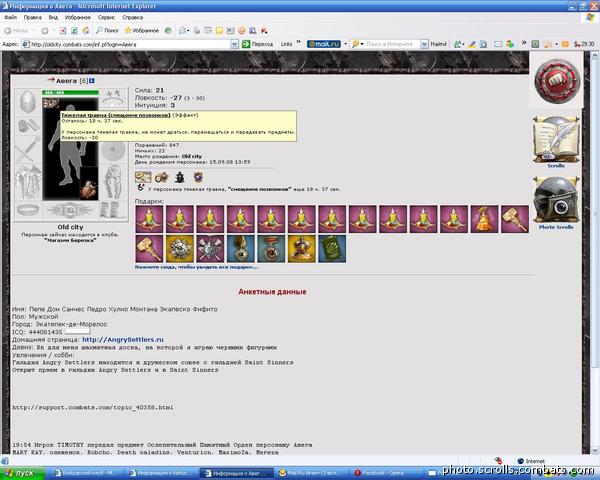Open the Вид menu
Viewport: 600px width, 480px height.
[53, 17]
